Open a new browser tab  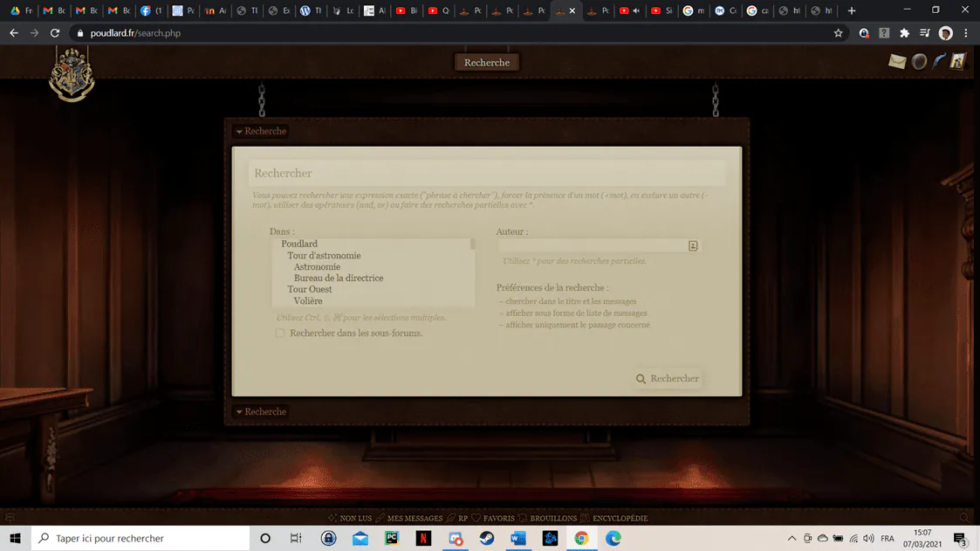click(x=851, y=10)
